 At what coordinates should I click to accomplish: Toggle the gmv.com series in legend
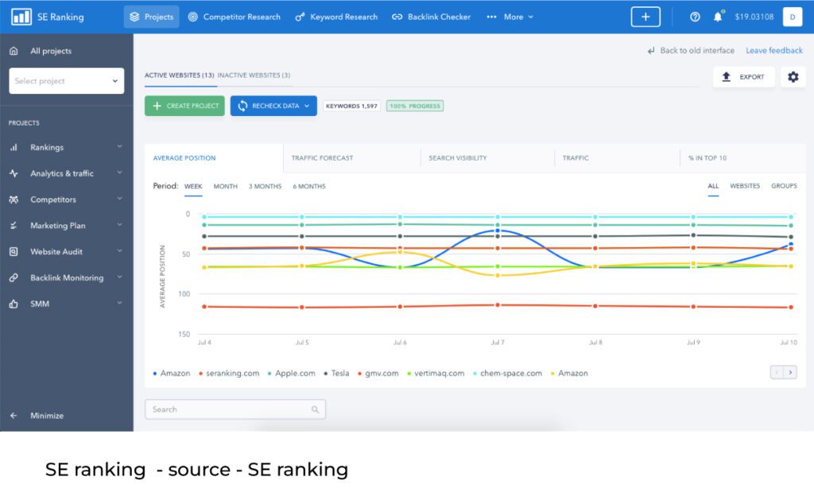[x=378, y=373]
